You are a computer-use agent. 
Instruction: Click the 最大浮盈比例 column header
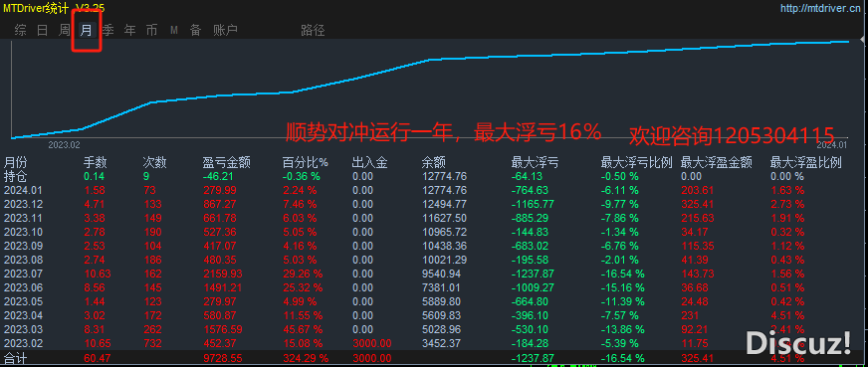pos(806,162)
